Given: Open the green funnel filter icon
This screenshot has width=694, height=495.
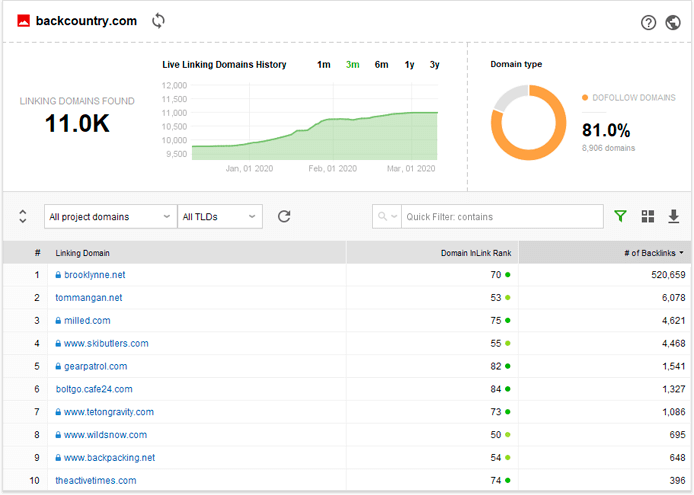Looking at the screenshot, I should click(621, 216).
